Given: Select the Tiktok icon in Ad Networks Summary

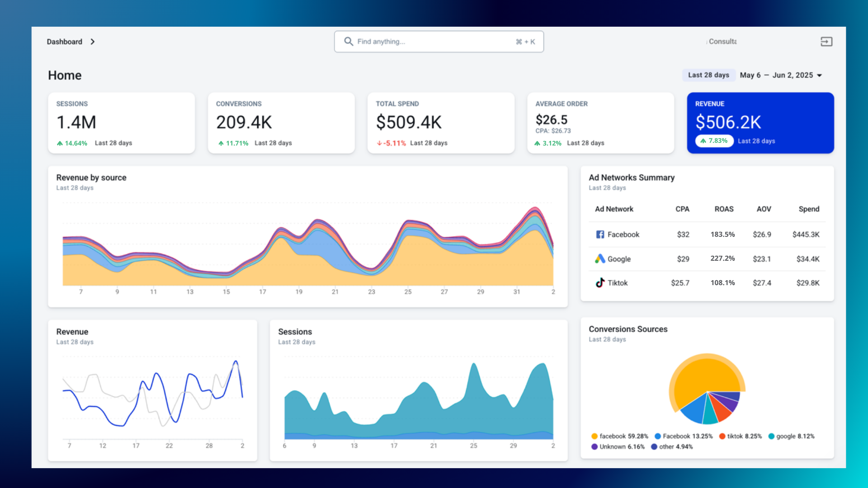Looking at the screenshot, I should (x=600, y=282).
